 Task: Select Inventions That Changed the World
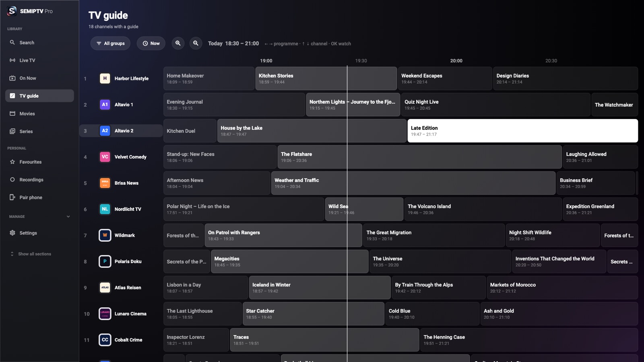point(559,261)
